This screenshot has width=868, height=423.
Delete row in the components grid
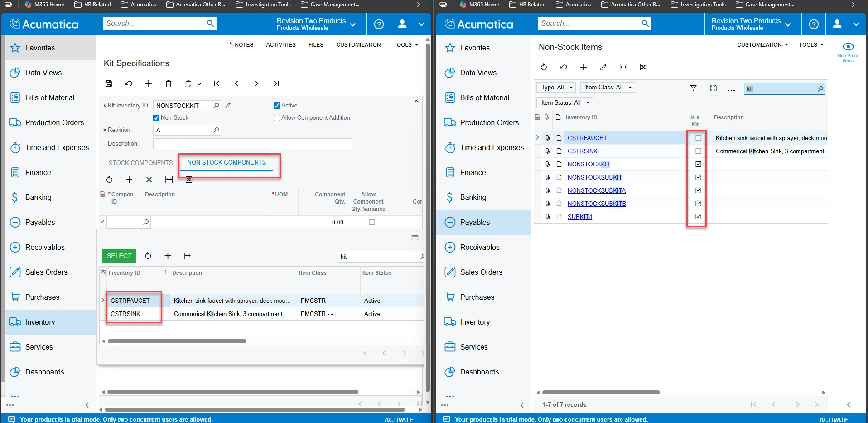(149, 180)
